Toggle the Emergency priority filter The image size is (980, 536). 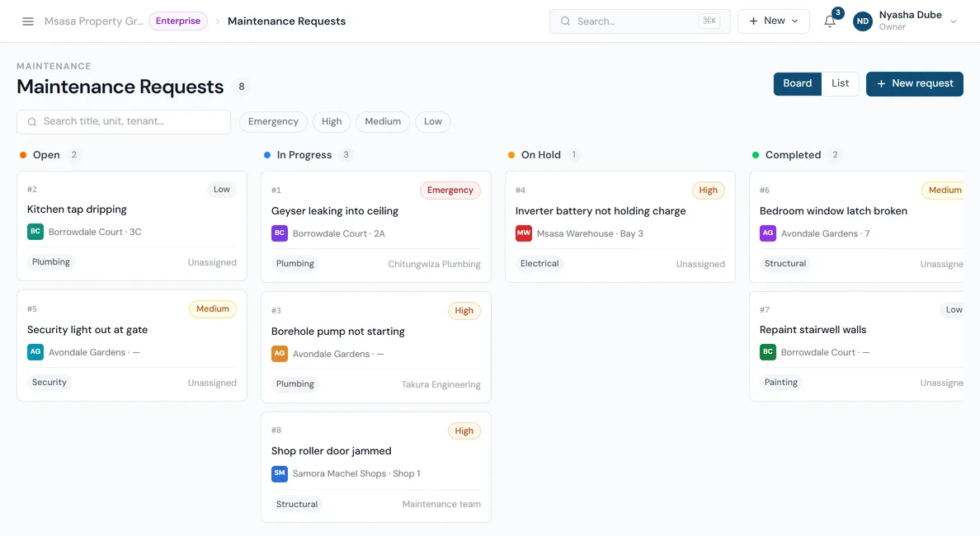click(x=273, y=122)
